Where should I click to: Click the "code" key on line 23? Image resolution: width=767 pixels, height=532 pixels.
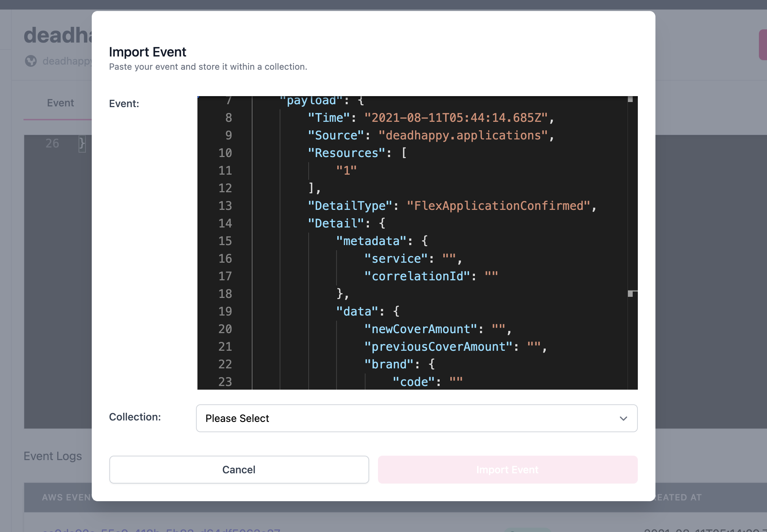tap(414, 382)
